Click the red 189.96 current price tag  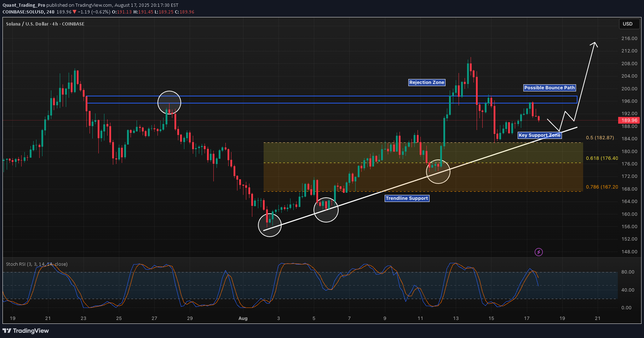tap(629, 120)
